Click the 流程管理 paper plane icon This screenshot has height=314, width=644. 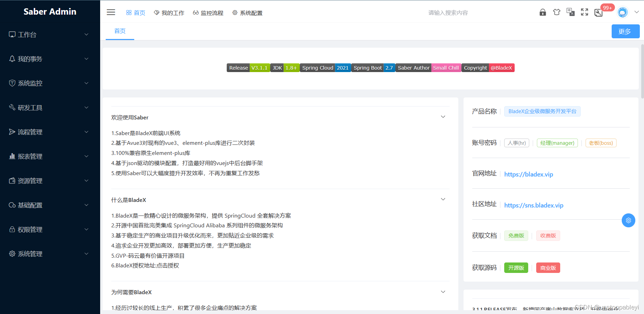[12, 132]
